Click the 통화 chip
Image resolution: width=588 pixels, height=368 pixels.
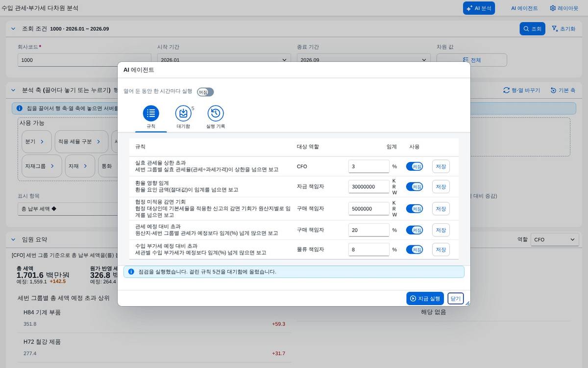pos(108,166)
